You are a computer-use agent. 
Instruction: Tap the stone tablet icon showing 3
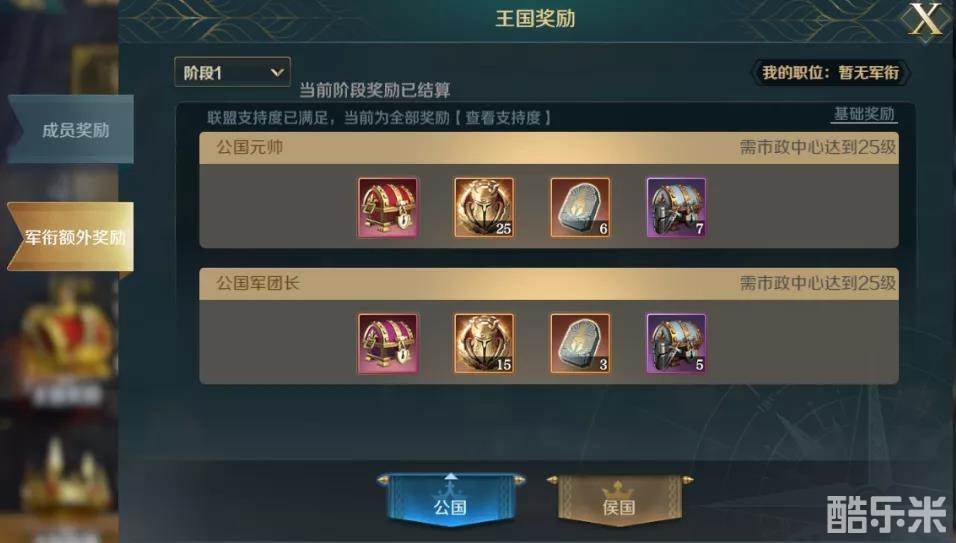(580, 343)
